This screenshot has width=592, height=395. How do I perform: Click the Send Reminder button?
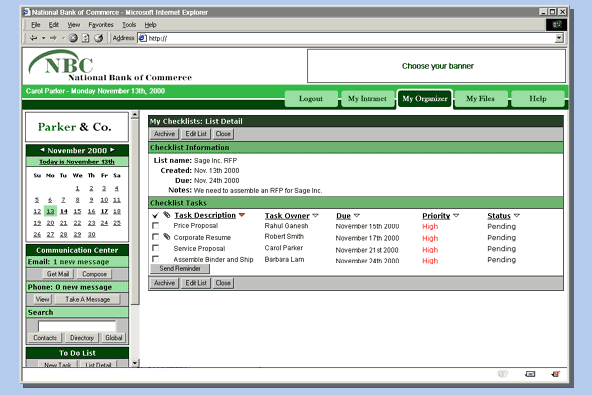pos(180,268)
